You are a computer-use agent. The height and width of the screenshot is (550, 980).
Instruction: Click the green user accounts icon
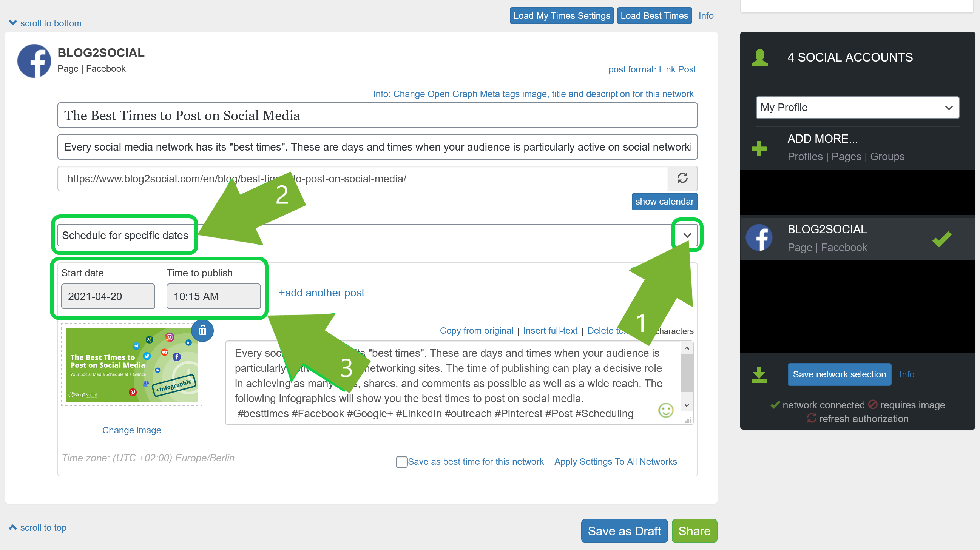[x=760, y=57]
